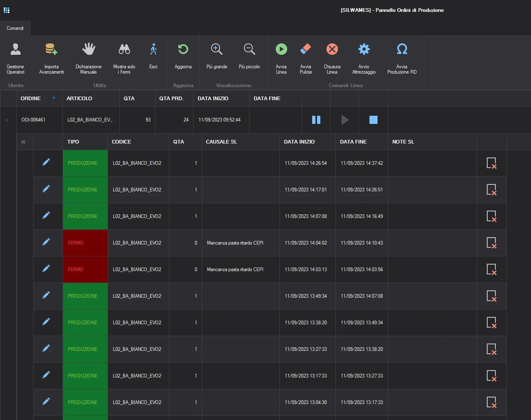This screenshot has width=531, height=420.
Task: Click Importa Avanzamenti database icon
Action: pyautogui.click(x=51, y=49)
